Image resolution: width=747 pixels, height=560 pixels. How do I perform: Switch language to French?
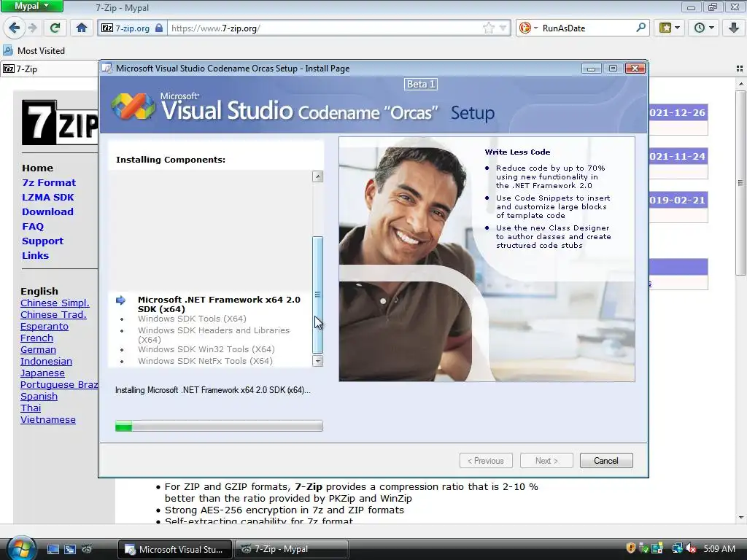tap(36, 338)
